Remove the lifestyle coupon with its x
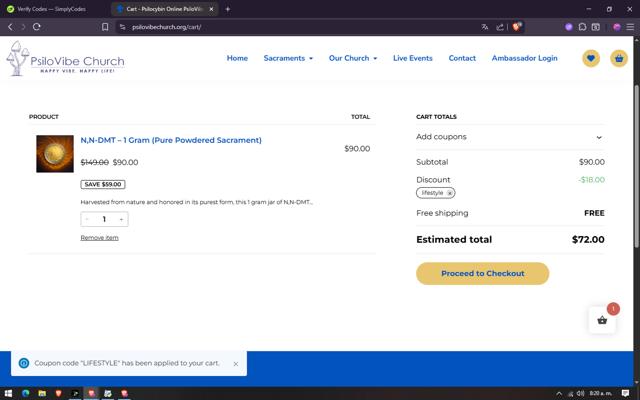 [449, 193]
